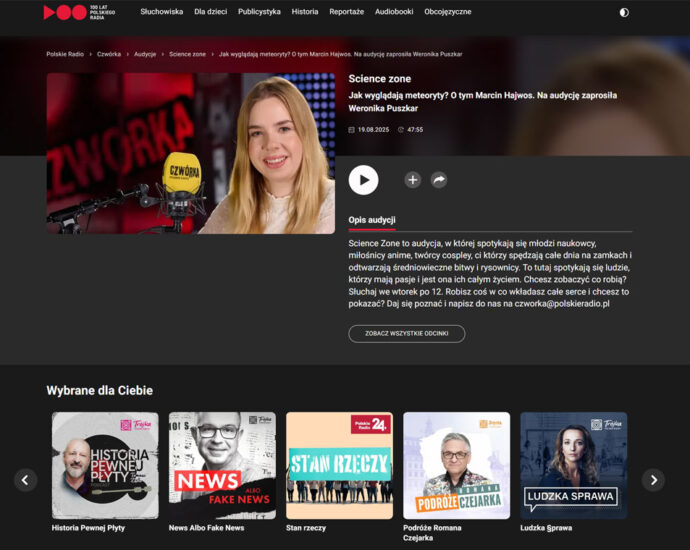Open the Słuchowiska menu
690x550 pixels.
(x=161, y=12)
